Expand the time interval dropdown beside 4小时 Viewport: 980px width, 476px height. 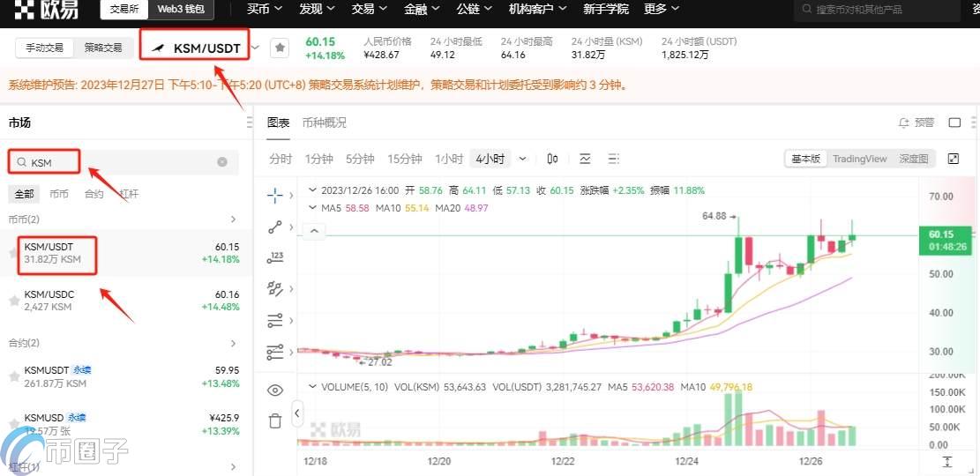pos(522,159)
